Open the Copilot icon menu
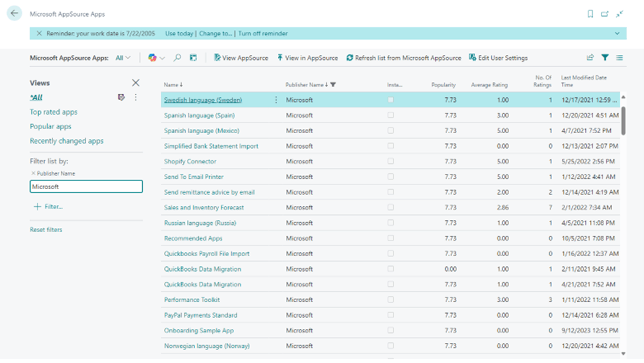 click(156, 58)
